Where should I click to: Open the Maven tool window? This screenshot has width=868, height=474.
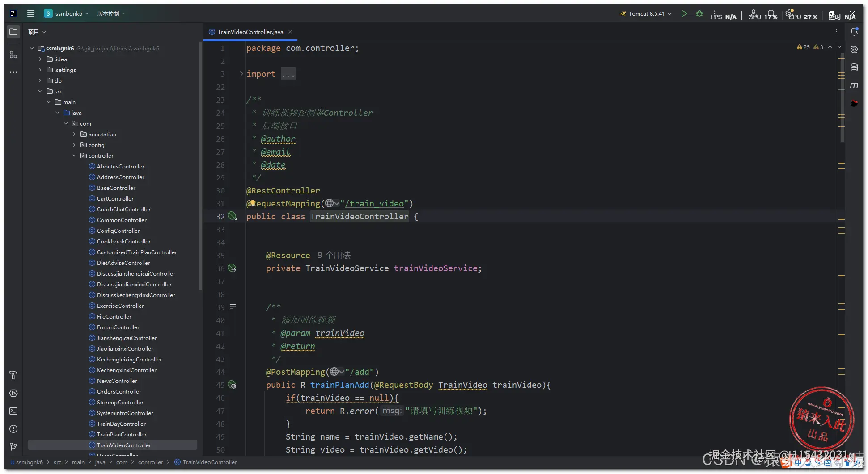coord(854,85)
